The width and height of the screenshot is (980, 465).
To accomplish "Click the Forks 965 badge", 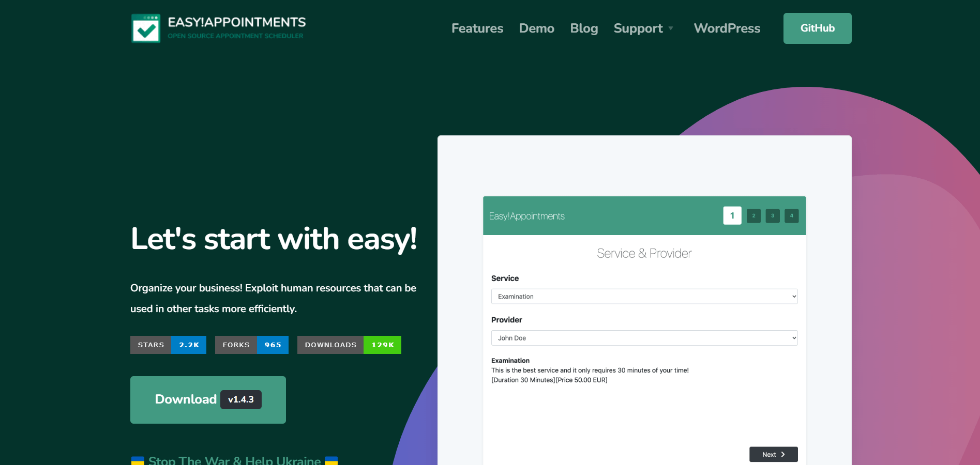I will pos(251,345).
